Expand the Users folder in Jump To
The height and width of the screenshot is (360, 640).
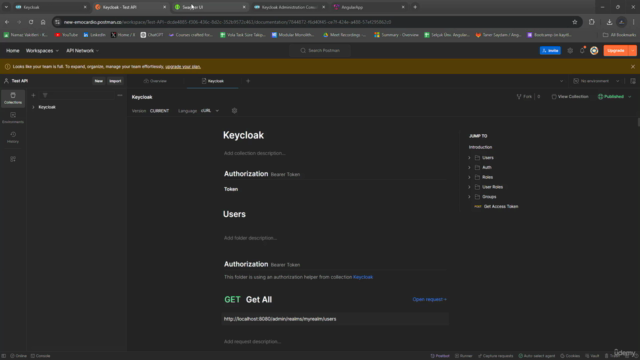click(469, 158)
